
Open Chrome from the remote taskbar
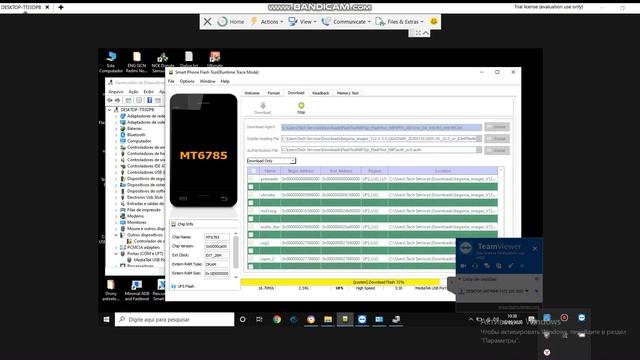(x=277, y=319)
